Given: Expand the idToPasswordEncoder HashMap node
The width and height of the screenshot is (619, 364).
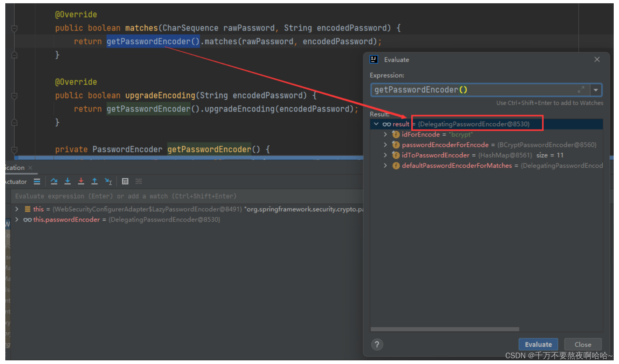Looking at the screenshot, I should [385, 155].
